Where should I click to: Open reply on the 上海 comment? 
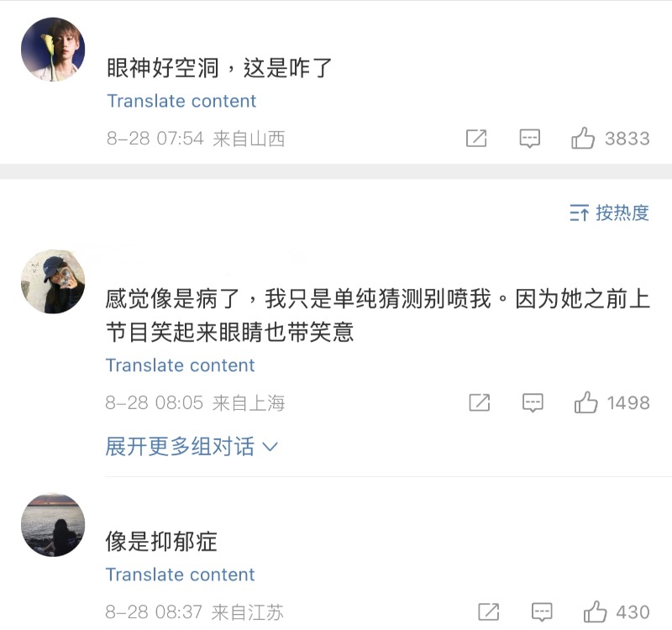point(533,403)
